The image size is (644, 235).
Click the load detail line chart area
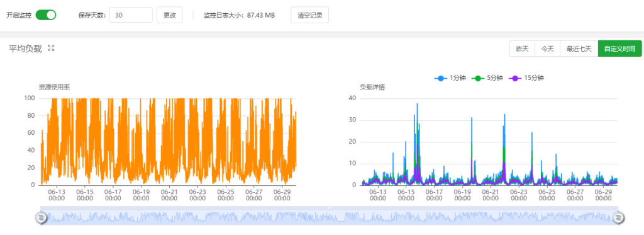489,142
